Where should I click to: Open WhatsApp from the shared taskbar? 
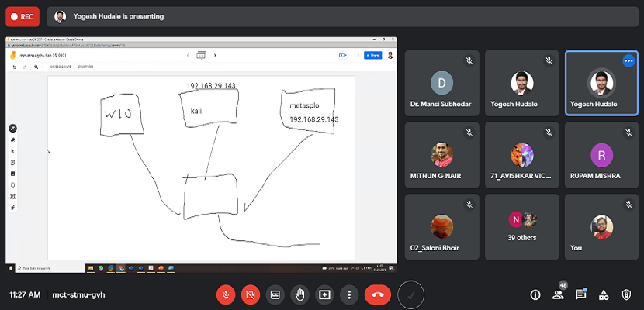(x=101, y=268)
